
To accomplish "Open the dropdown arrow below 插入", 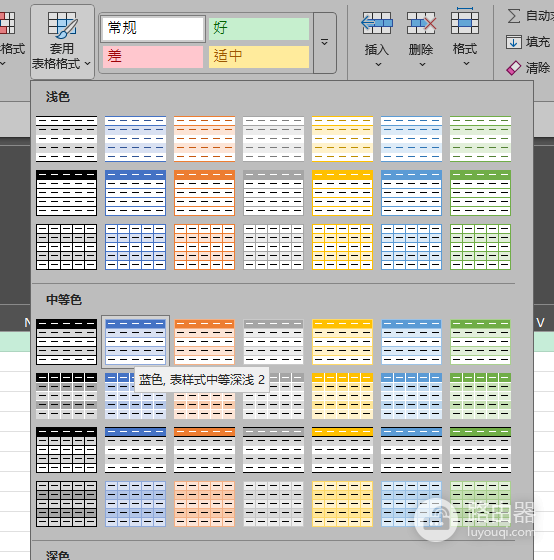I will pos(378,65).
